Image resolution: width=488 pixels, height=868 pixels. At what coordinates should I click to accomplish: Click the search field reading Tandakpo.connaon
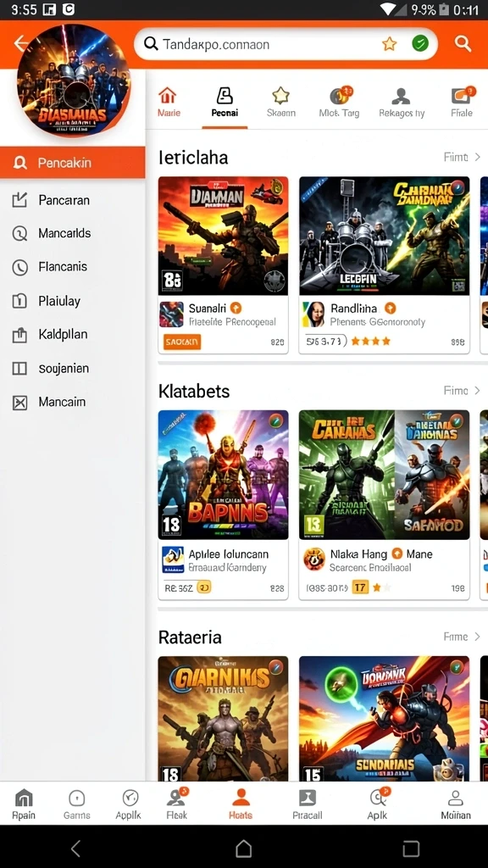tap(286, 44)
